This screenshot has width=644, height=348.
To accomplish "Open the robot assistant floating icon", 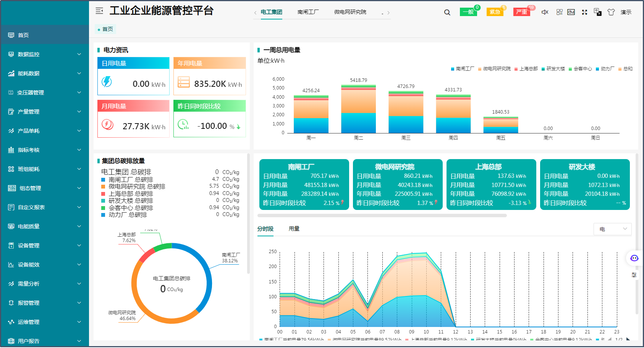I will (634, 258).
